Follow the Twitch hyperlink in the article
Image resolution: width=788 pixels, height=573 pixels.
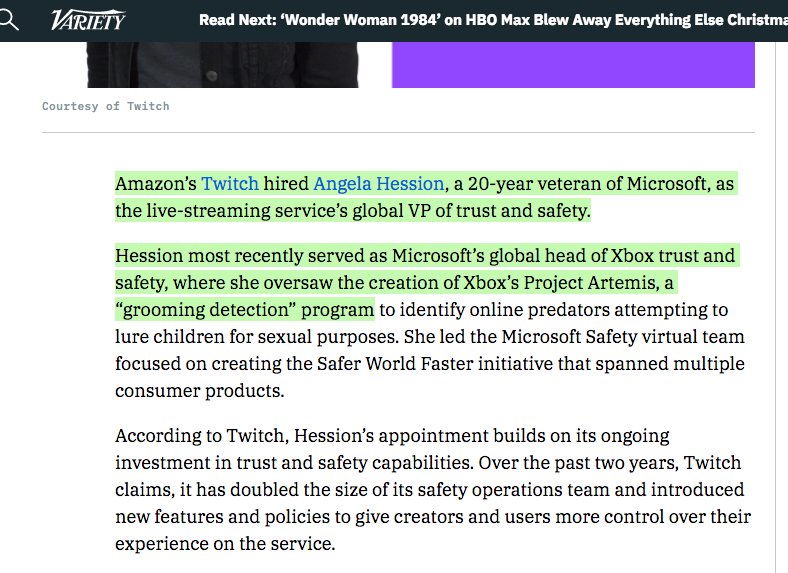coord(230,184)
